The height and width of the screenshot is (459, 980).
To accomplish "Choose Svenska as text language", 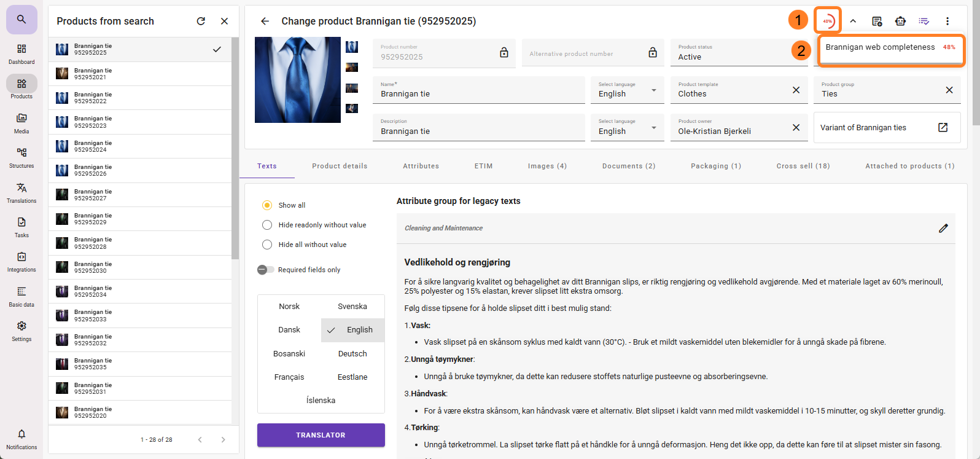I will [352, 307].
